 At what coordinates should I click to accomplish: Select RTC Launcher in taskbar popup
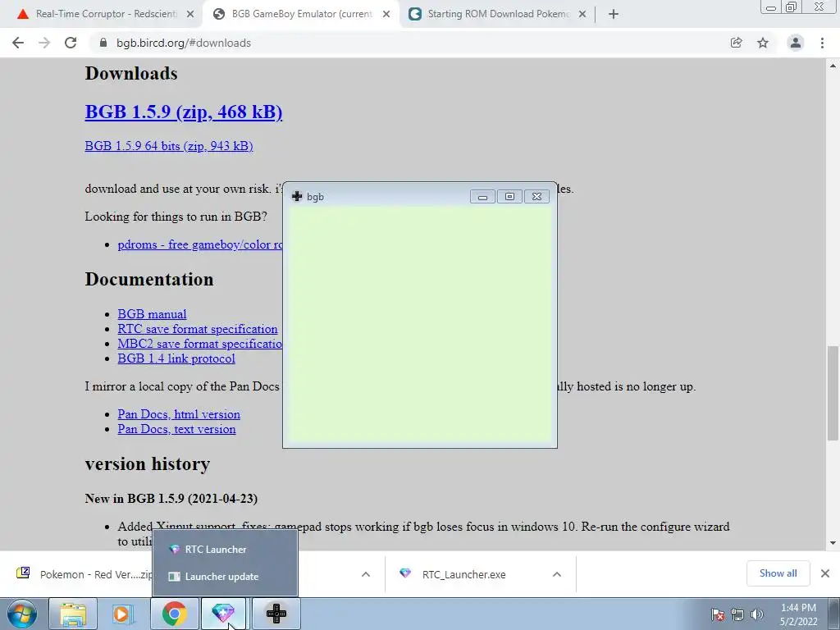click(225, 549)
